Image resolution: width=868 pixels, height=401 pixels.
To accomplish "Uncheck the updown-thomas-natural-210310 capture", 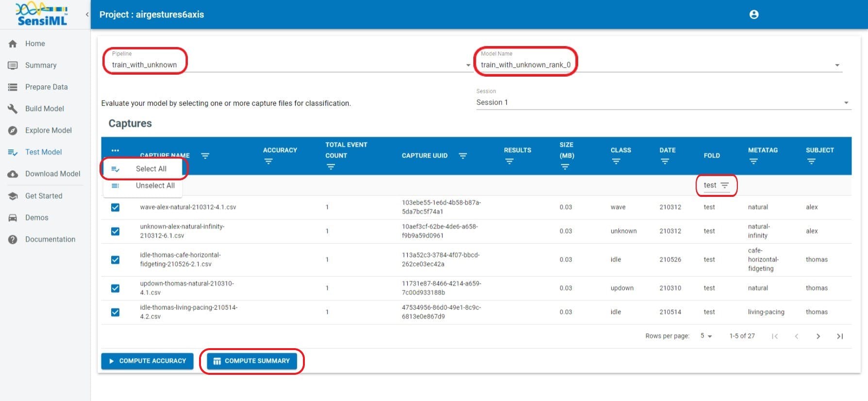I will click(x=115, y=288).
